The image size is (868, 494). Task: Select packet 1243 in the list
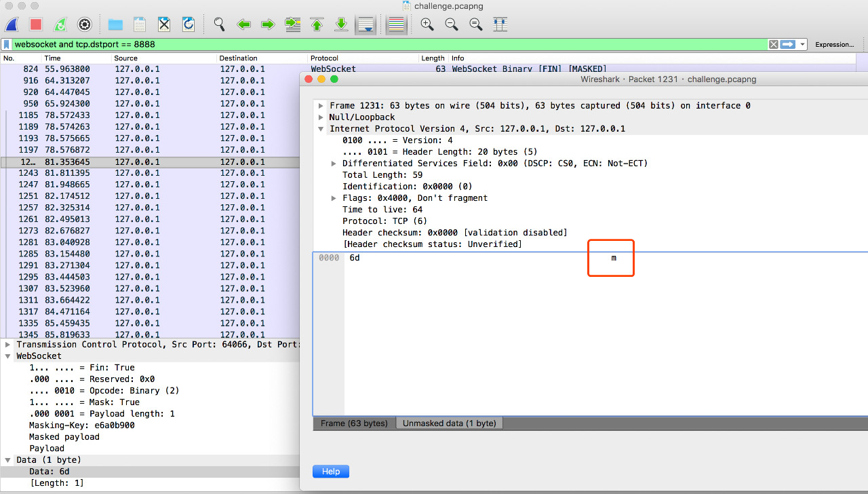(x=149, y=174)
